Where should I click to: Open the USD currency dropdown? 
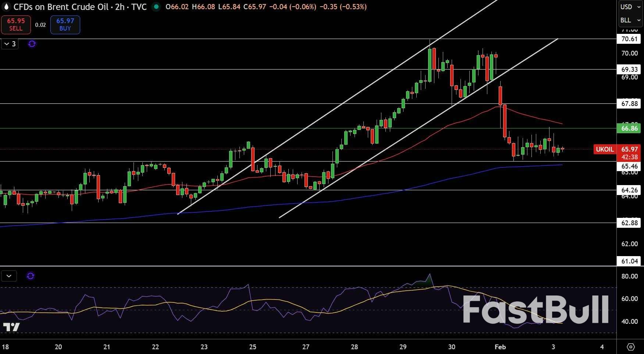pyautogui.click(x=630, y=7)
